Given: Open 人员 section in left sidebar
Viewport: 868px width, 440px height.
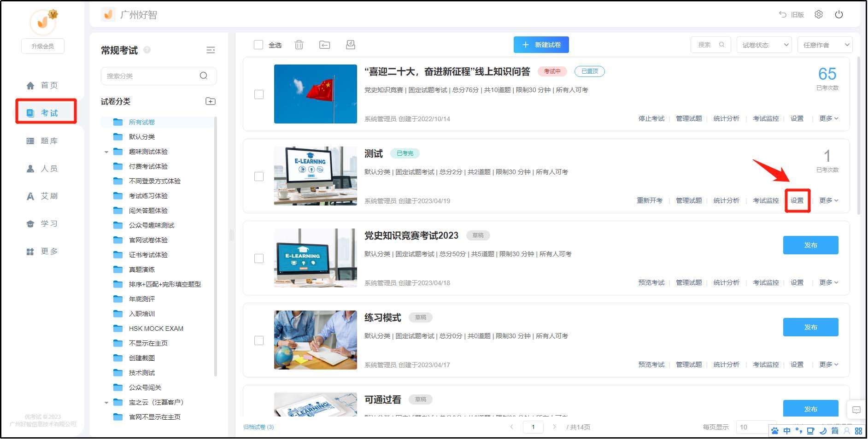Looking at the screenshot, I should 43,169.
